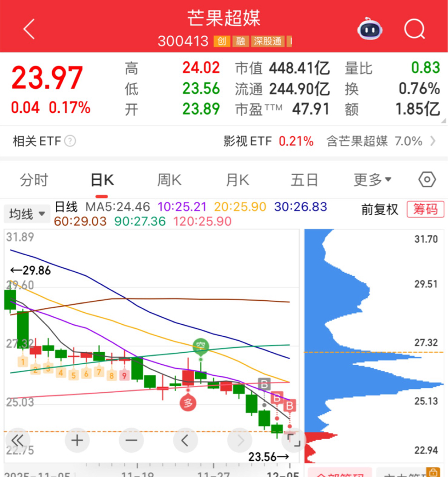The width and height of the screenshot is (448, 477).
Task: Tap the 芒果超媒 title
Action: pos(224,18)
